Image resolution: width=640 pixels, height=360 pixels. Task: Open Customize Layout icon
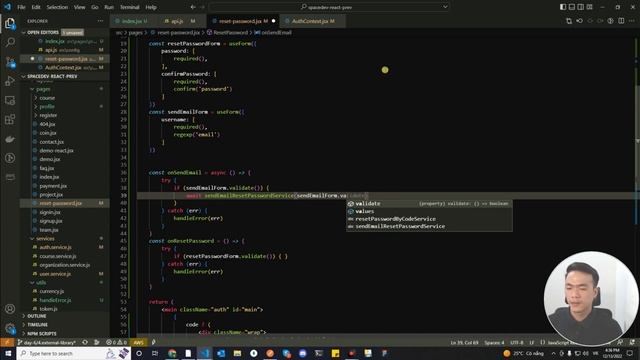[590, 7]
